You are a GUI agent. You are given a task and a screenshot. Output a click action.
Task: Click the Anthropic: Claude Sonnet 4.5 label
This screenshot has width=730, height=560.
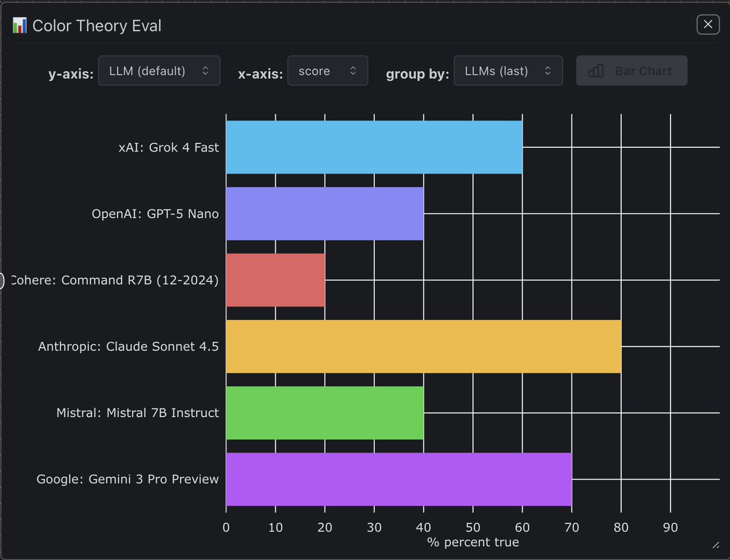128,346
